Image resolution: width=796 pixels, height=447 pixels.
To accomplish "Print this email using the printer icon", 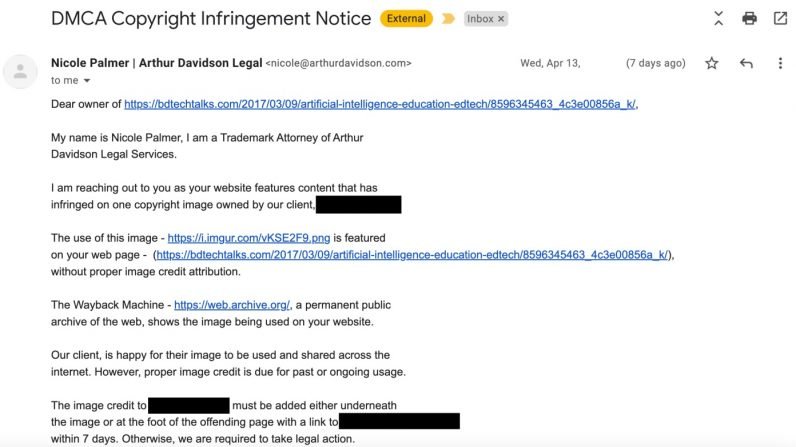I will 749,19.
